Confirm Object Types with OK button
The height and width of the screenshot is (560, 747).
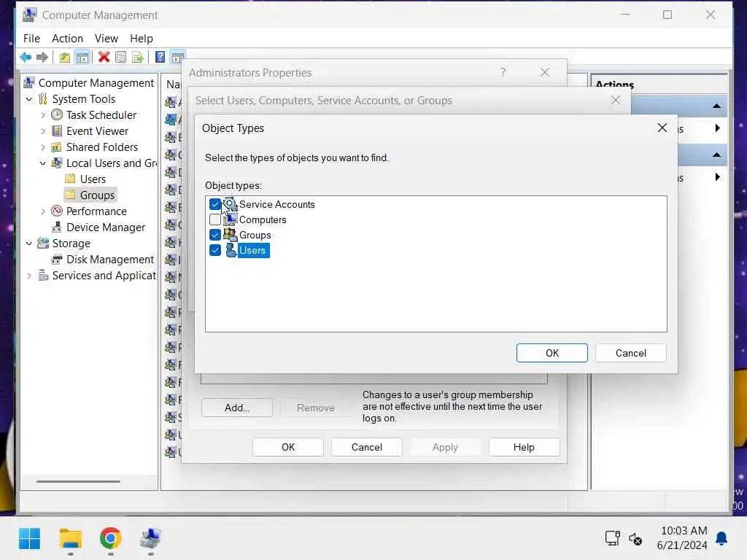[x=551, y=353]
